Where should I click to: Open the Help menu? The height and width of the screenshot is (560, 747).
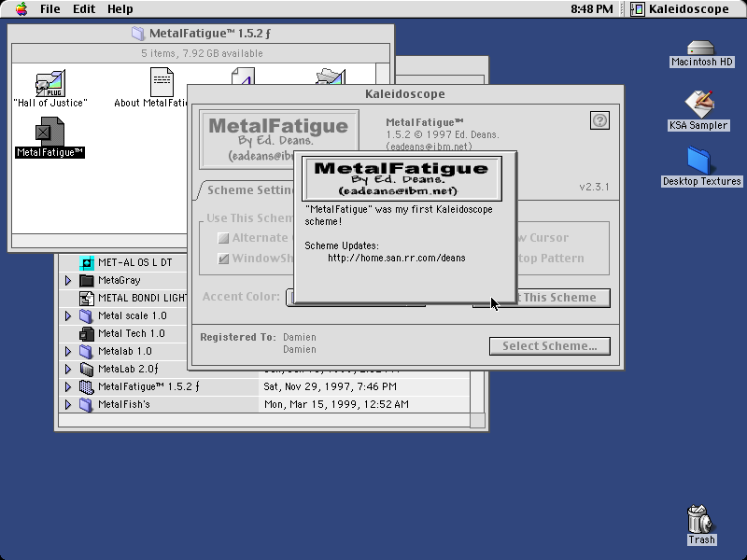[x=120, y=9]
